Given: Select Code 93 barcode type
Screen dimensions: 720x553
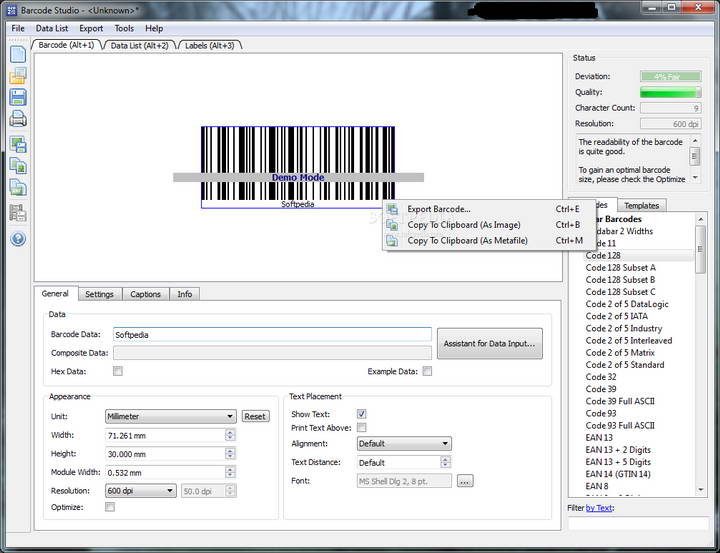Looking at the screenshot, I should click(x=601, y=413).
